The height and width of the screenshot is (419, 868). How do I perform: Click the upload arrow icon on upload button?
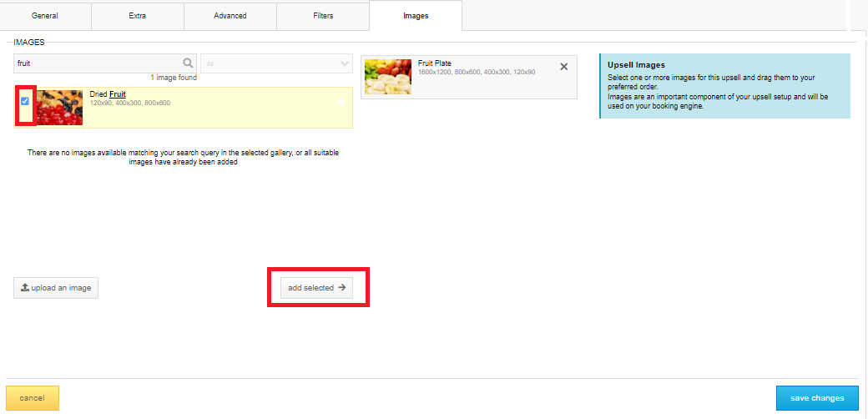click(x=25, y=288)
